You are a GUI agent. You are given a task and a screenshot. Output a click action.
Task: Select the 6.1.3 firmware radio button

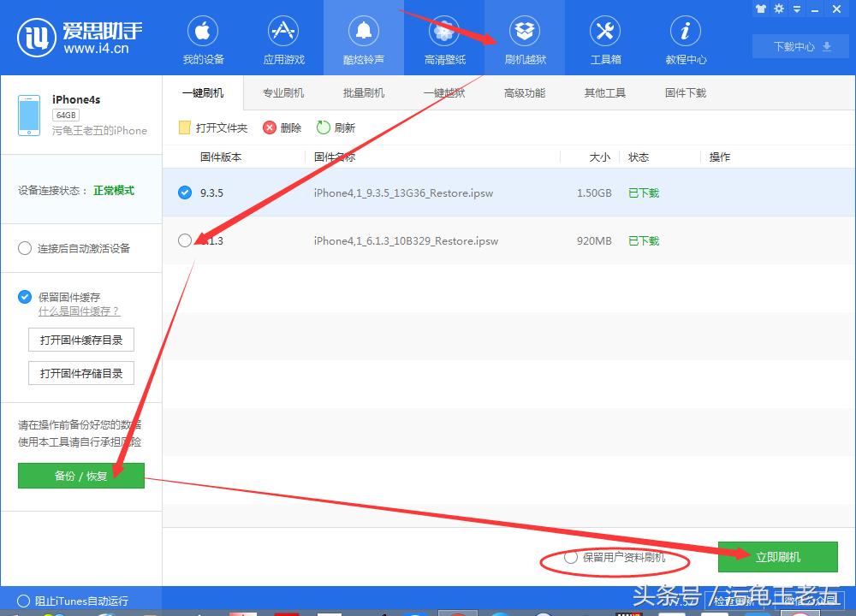185,240
